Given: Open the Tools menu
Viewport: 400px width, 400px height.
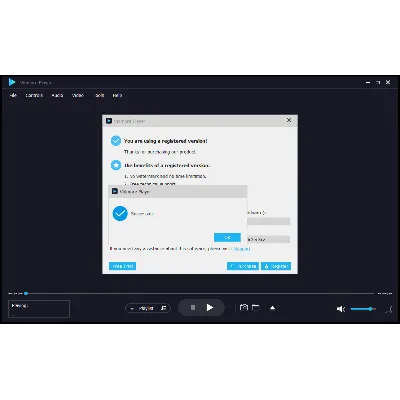Looking at the screenshot, I should tap(99, 95).
